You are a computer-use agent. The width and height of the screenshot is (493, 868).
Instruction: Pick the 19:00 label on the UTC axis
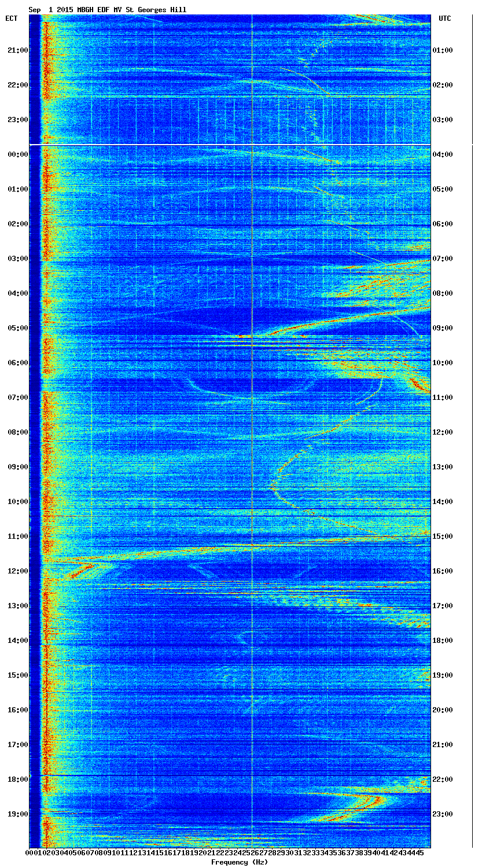pos(443,675)
